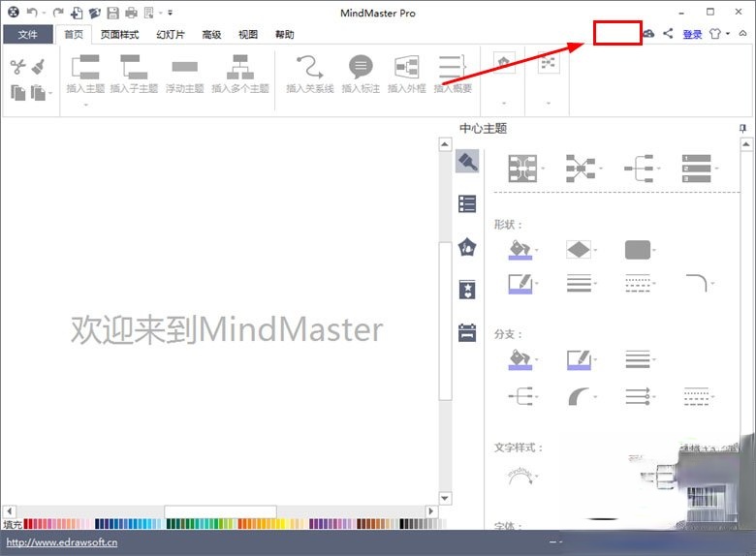Open the rounded rectangle shape dropdown
The image size is (756, 556).
[640, 250]
